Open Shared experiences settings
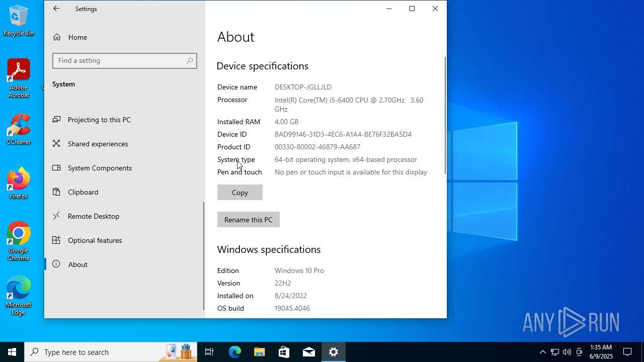 tap(125, 144)
